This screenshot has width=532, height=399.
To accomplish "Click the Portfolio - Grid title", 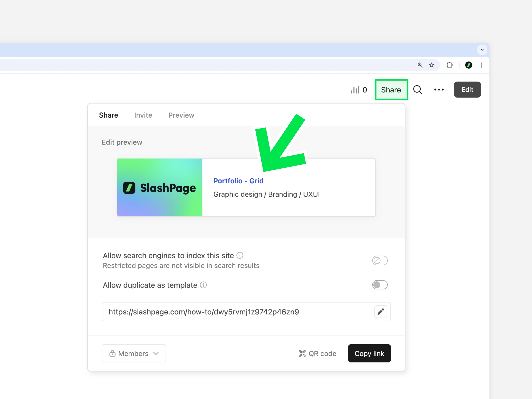I will (x=238, y=181).
